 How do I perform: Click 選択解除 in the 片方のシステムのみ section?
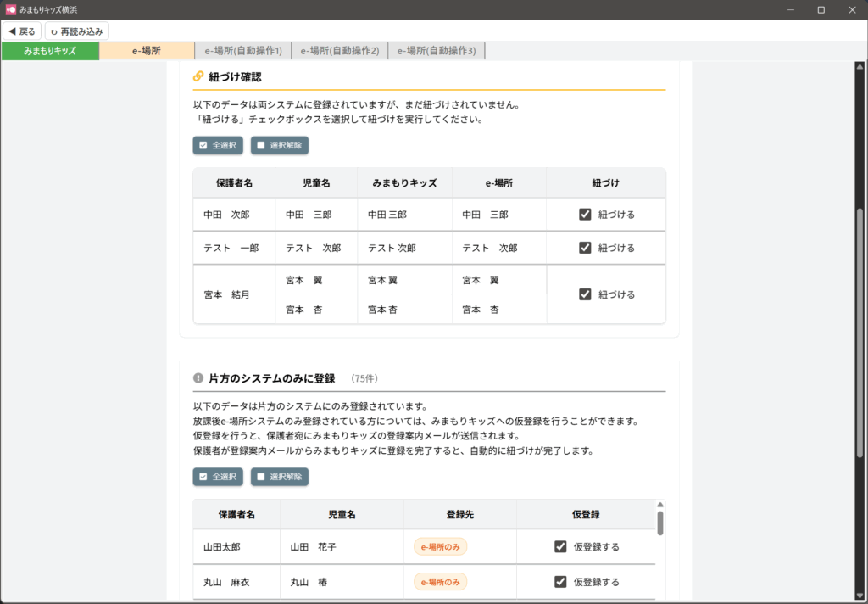point(280,477)
